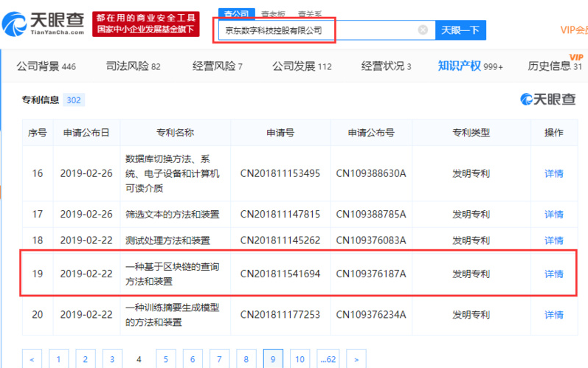Go to page 8
This screenshot has height=368, width=588.
click(x=246, y=359)
